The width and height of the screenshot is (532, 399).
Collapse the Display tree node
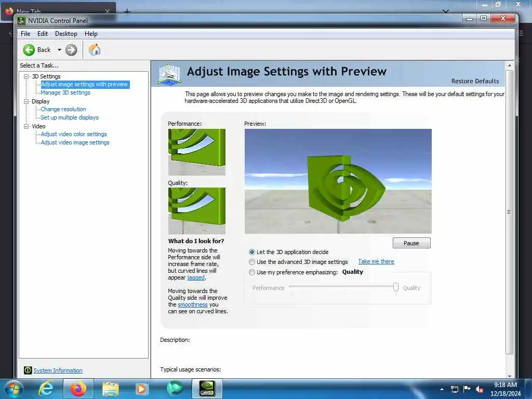pyautogui.click(x=26, y=101)
